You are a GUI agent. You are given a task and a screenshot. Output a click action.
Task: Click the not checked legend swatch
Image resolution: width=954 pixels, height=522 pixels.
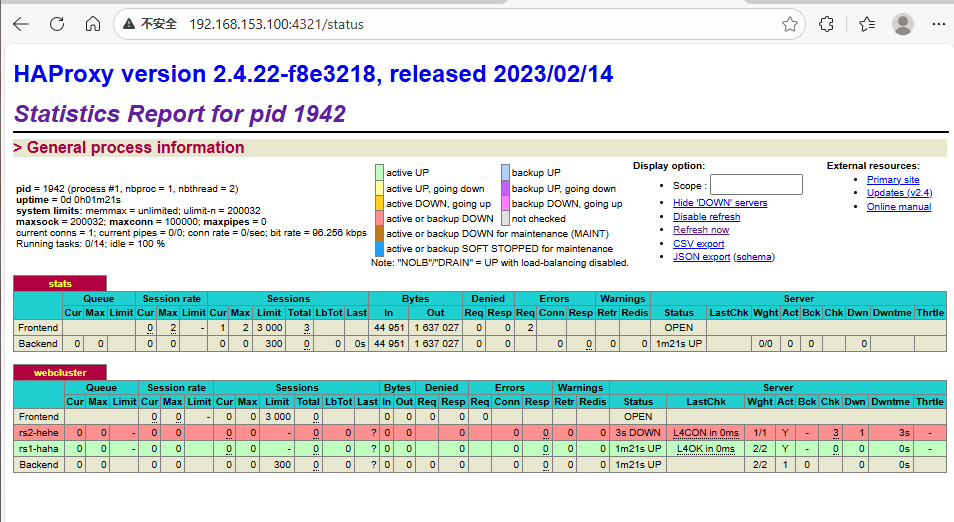pos(506,218)
